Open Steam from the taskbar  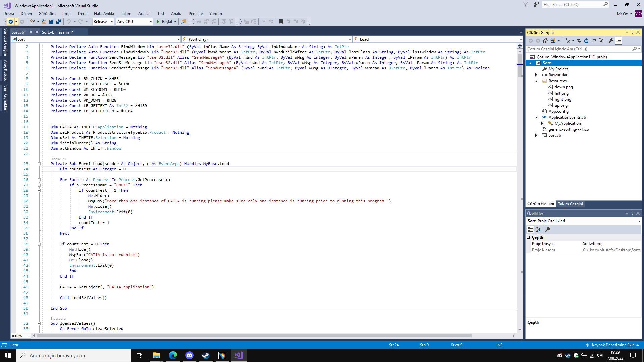click(x=206, y=355)
